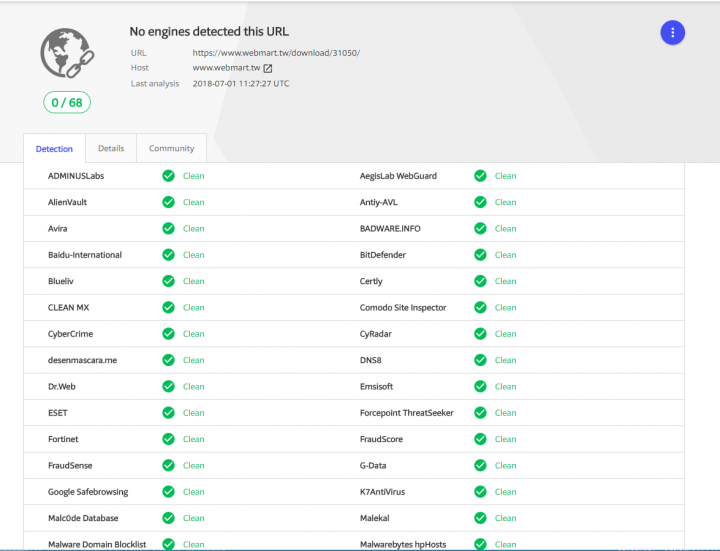Switch to the Details tab
Image resolution: width=720 pixels, height=551 pixels.
[111, 149]
